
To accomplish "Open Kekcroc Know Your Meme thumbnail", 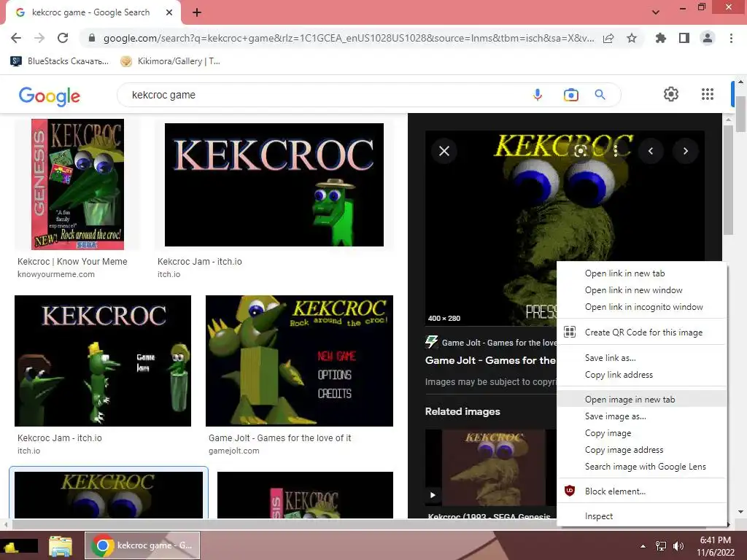I will [x=77, y=184].
